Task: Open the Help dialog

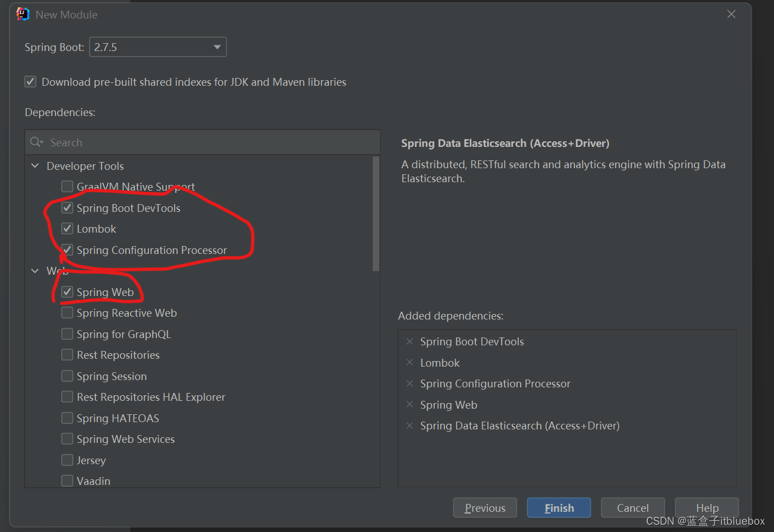Action: tap(706, 507)
